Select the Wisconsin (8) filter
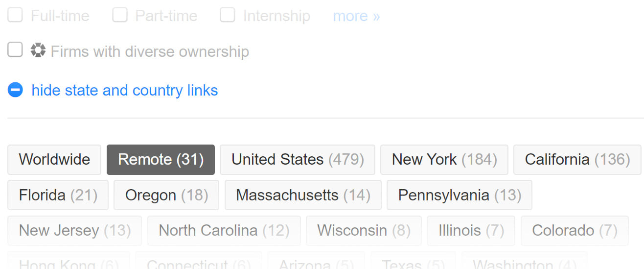This screenshot has width=644, height=269. (x=364, y=231)
